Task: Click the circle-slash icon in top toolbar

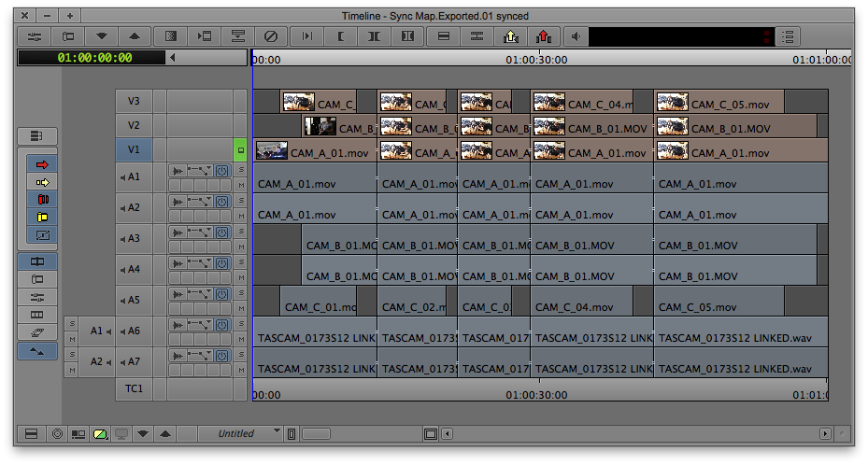Action: tap(271, 37)
